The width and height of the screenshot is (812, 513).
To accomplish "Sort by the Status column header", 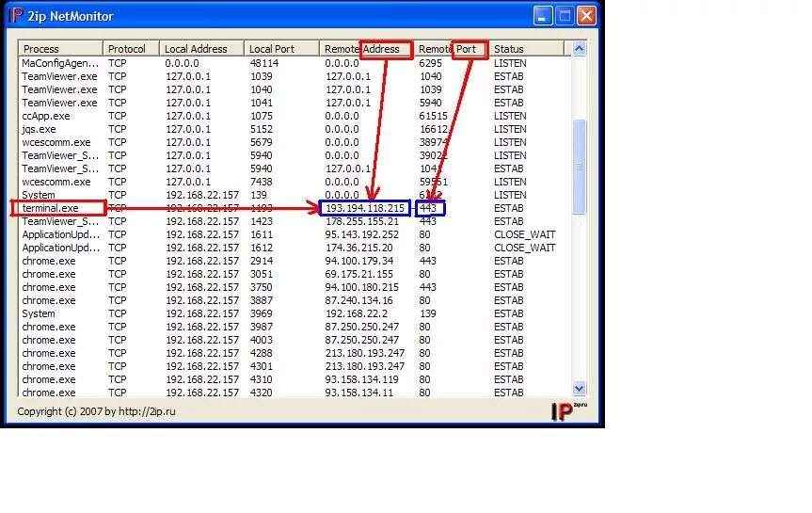I will 526,49.
